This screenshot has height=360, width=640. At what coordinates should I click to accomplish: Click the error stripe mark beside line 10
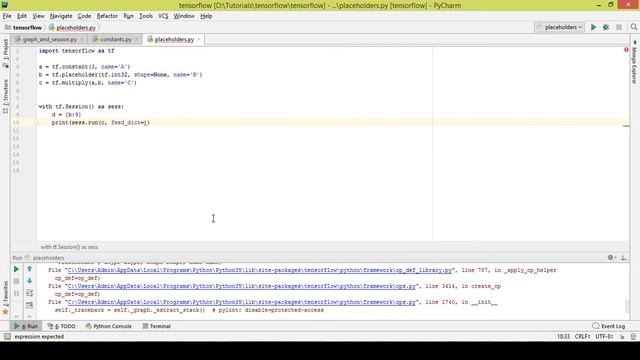tap(626, 126)
